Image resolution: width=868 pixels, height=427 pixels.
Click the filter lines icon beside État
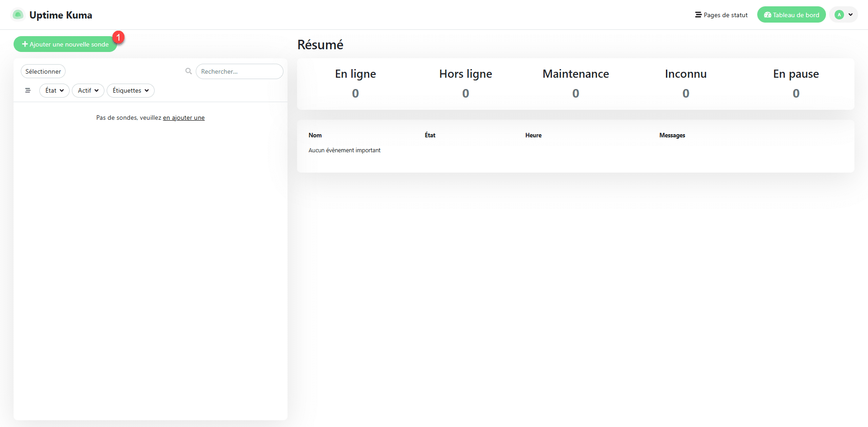[28, 90]
